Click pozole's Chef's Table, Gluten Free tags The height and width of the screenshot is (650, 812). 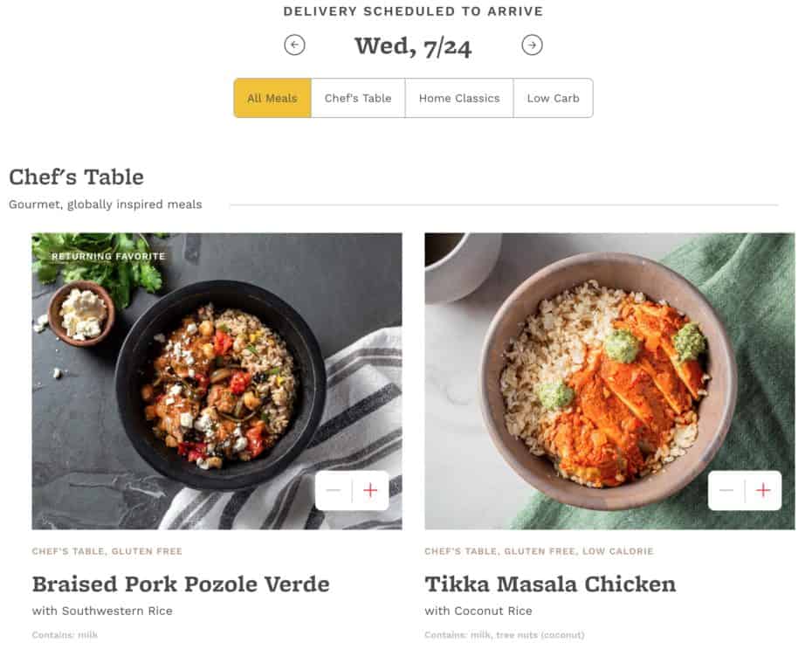point(107,551)
